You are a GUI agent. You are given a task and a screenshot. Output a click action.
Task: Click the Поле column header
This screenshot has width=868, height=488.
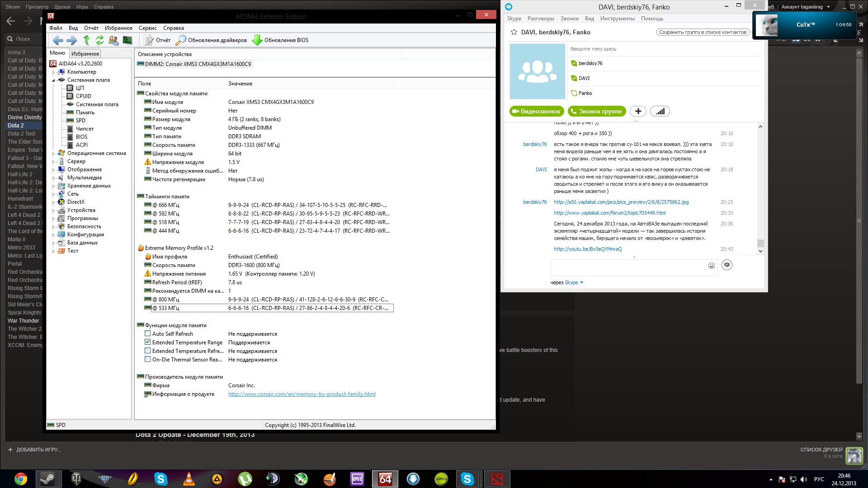pyautogui.click(x=181, y=84)
